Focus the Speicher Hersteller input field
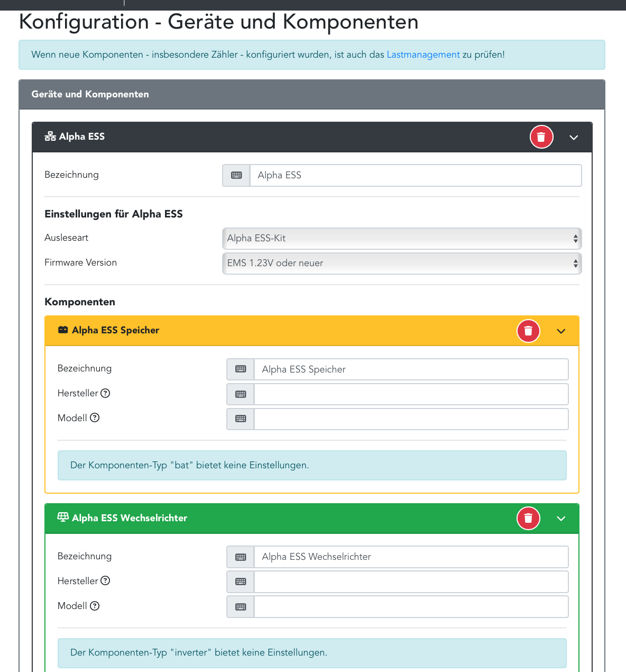Image resolution: width=626 pixels, height=672 pixels. (411, 394)
